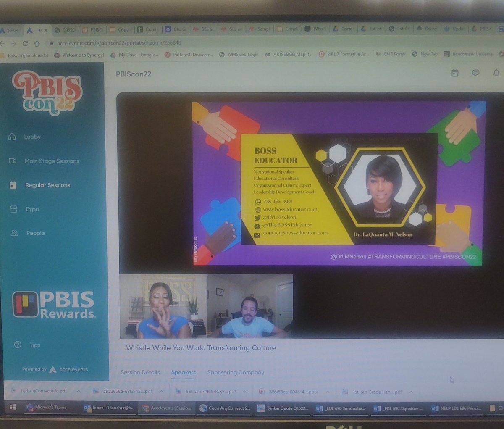Switch to Outlook Inbox on taskbar
The width and height of the screenshot is (504, 429).
click(109, 408)
